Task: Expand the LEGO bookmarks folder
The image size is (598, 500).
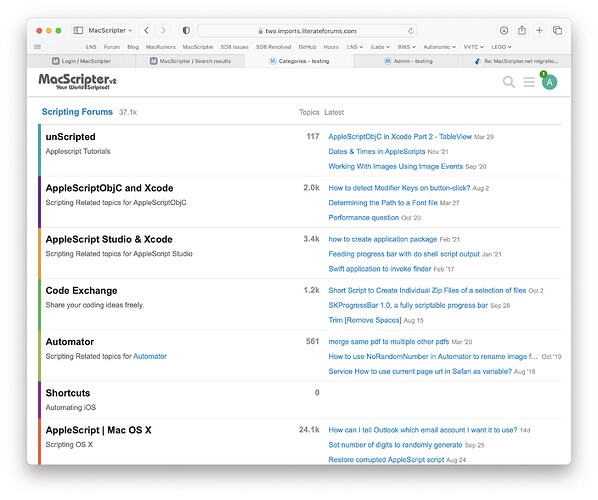Action: pyautogui.click(x=502, y=47)
